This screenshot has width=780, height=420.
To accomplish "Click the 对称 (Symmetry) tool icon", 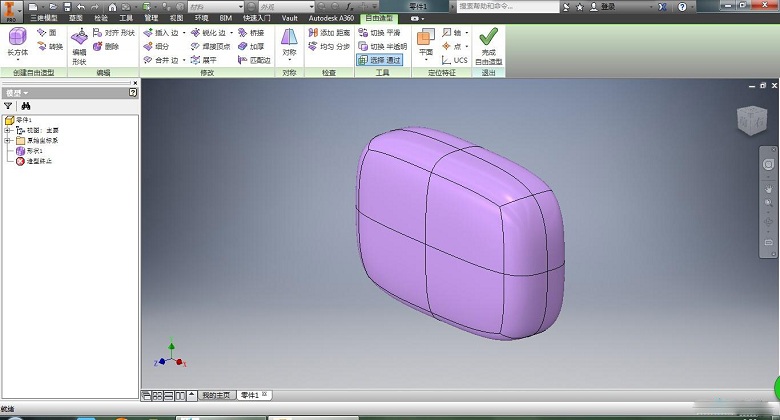I will point(289,42).
